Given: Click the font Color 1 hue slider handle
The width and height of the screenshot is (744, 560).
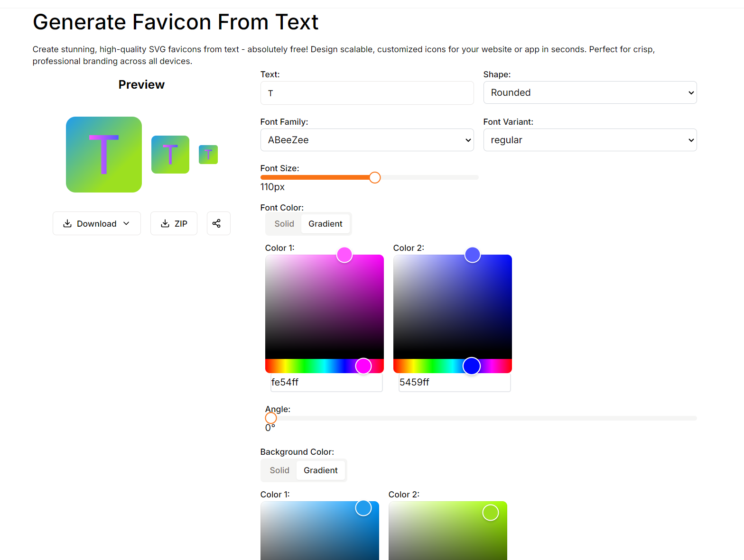Looking at the screenshot, I should click(363, 366).
